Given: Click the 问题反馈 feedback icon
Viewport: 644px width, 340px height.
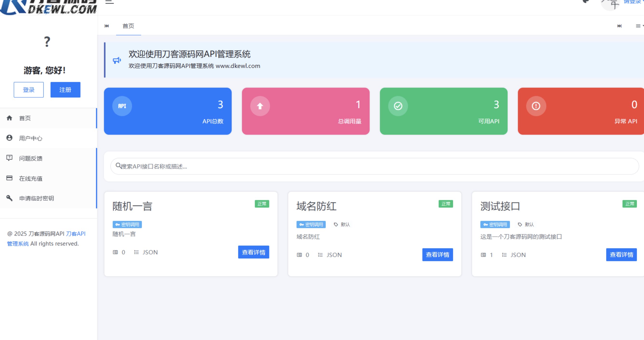Looking at the screenshot, I should pyautogui.click(x=9, y=158).
